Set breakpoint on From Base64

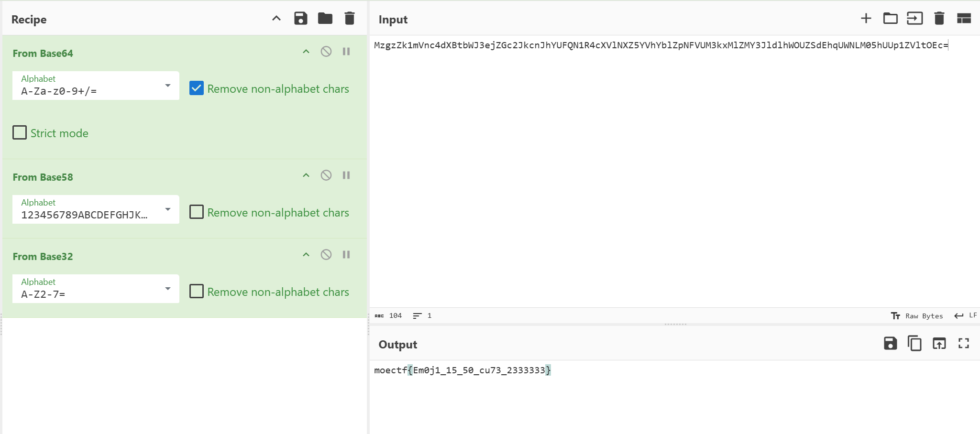346,52
